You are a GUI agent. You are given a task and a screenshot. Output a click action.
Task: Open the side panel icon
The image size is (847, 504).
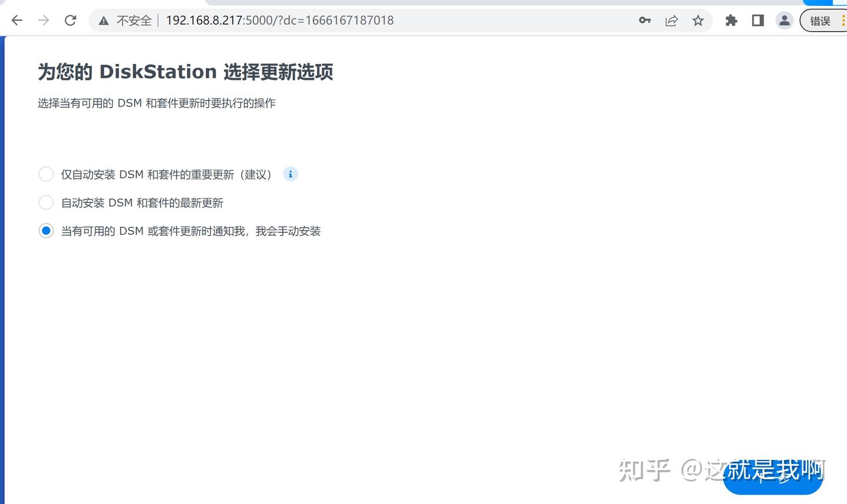coord(758,20)
